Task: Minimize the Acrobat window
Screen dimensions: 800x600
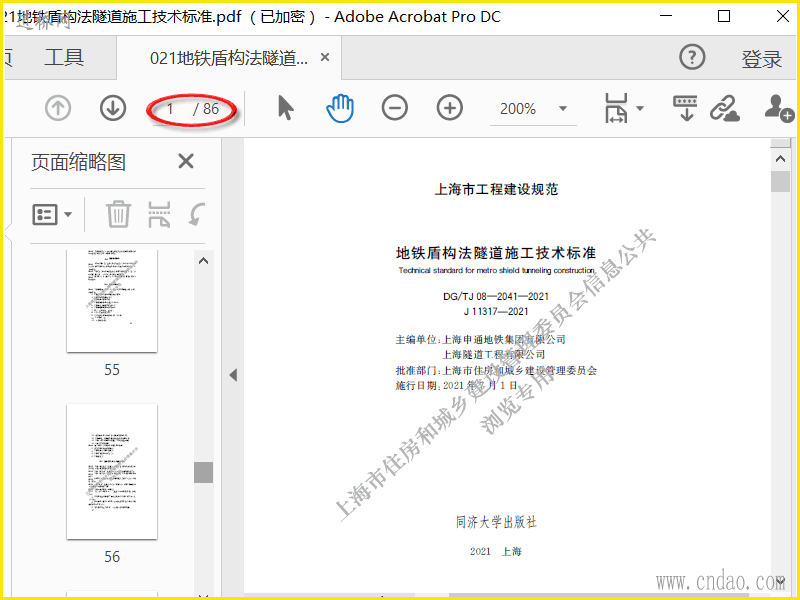Action: point(666,16)
